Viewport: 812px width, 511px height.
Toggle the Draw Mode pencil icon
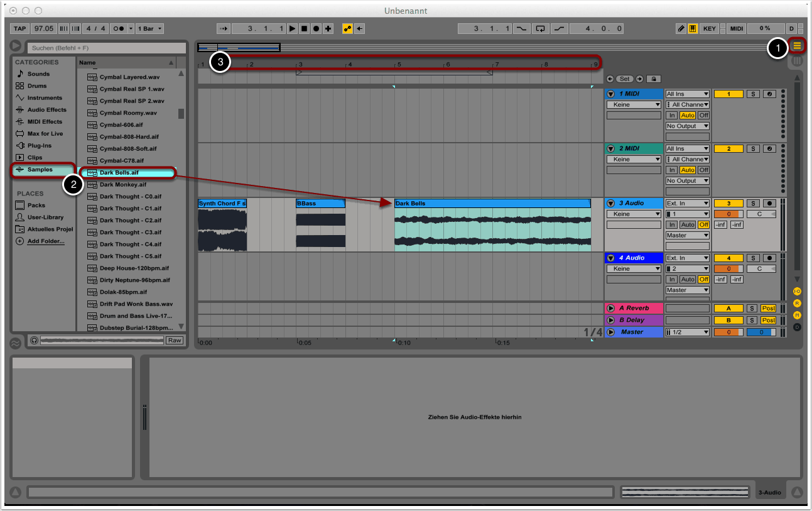pyautogui.click(x=681, y=29)
